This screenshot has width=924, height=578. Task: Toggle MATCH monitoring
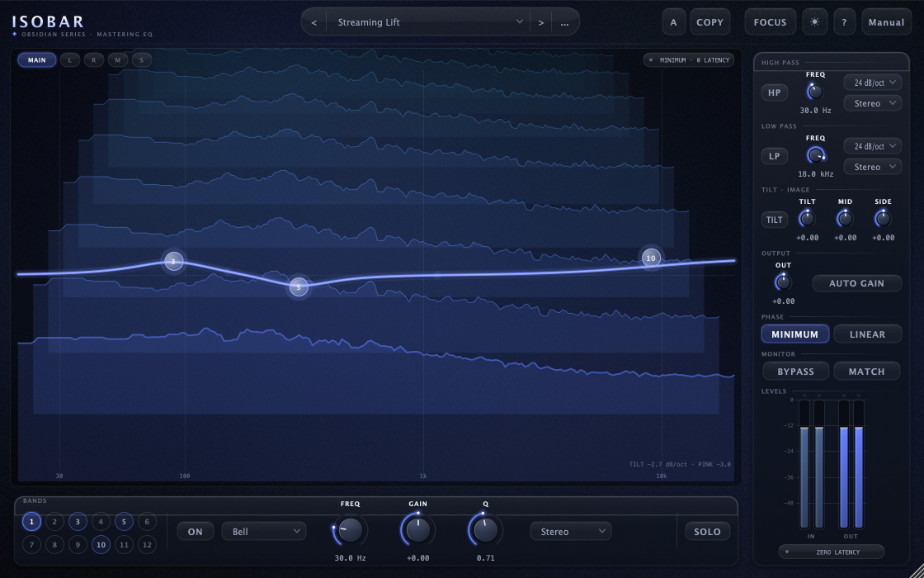point(867,371)
